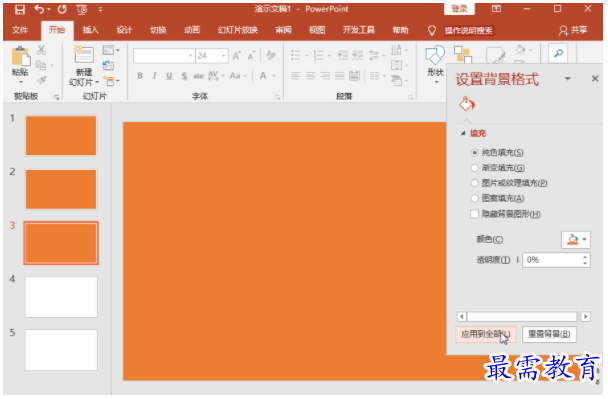Toggle text shadow S icon
Screen dimensions: 608x399
tap(184, 76)
